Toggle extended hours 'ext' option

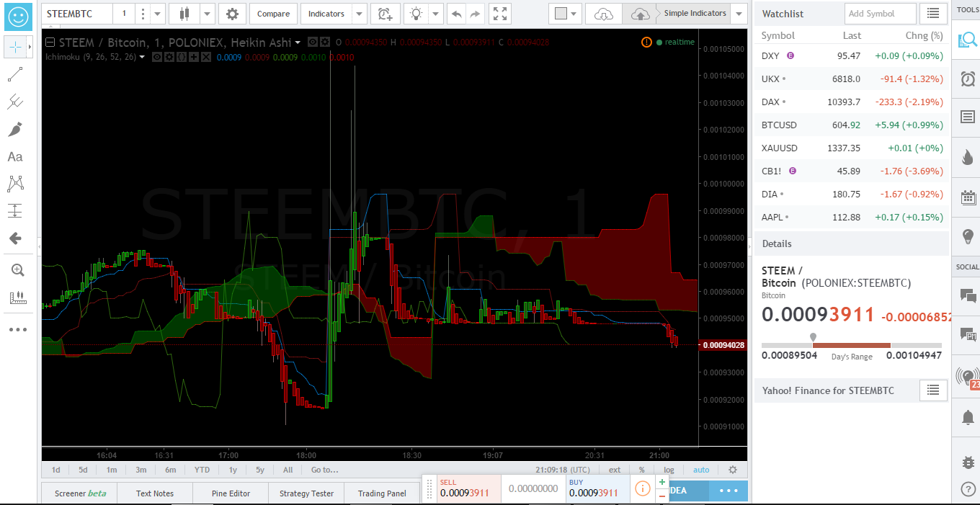tap(614, 470)
